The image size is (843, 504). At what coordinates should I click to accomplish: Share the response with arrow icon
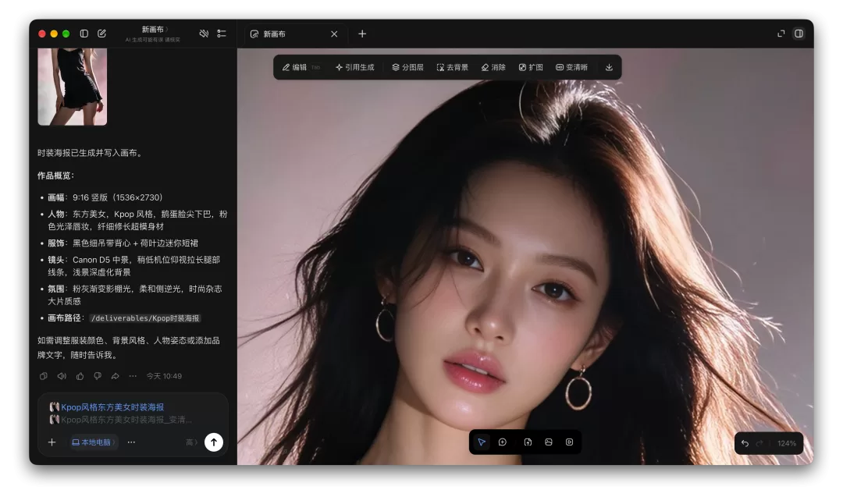(115, 376)
